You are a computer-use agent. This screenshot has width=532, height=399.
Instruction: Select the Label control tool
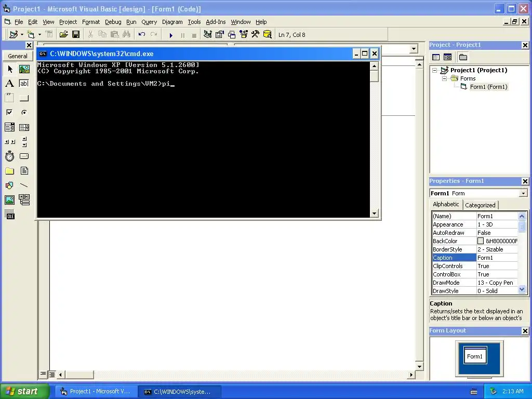10,84
